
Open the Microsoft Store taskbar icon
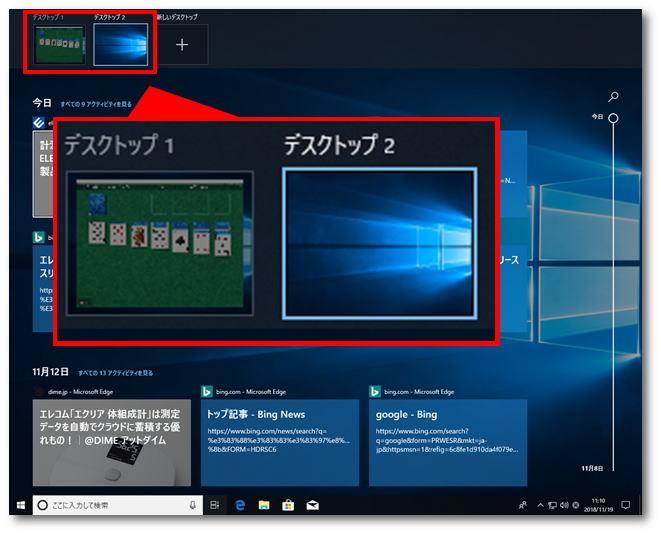tap(288, 505)
